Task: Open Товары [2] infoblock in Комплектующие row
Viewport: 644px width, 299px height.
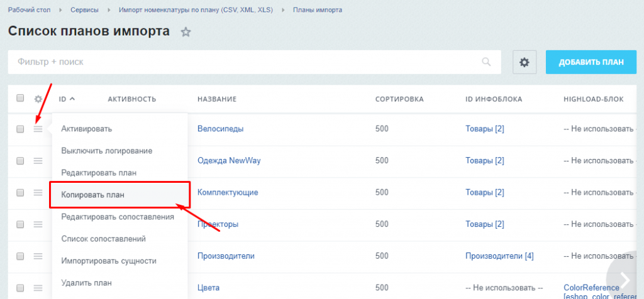Action: tap(485, 192)
